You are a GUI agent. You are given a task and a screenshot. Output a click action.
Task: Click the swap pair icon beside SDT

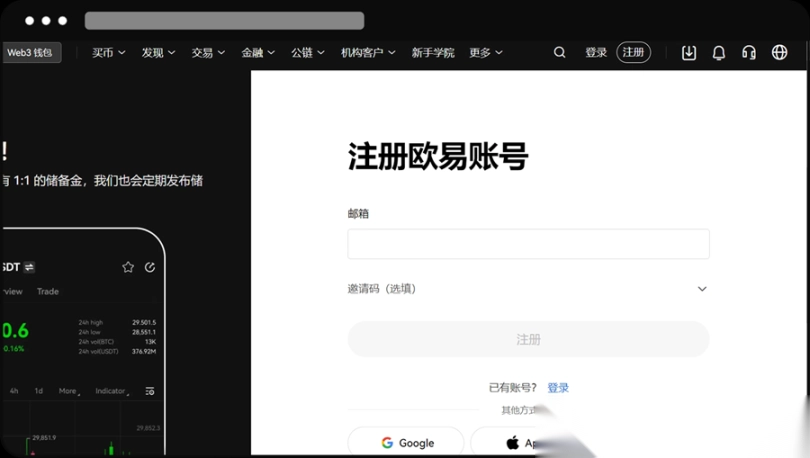click(x=30, y=267)
